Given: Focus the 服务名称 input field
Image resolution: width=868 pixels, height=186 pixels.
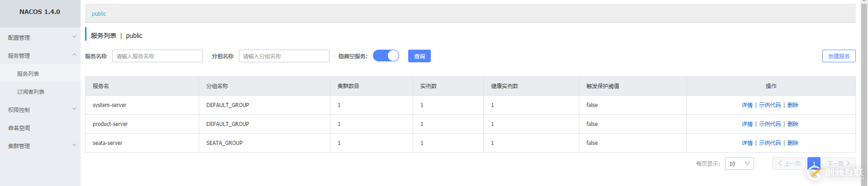Looking at the screenshot, I should coord(157,56).
